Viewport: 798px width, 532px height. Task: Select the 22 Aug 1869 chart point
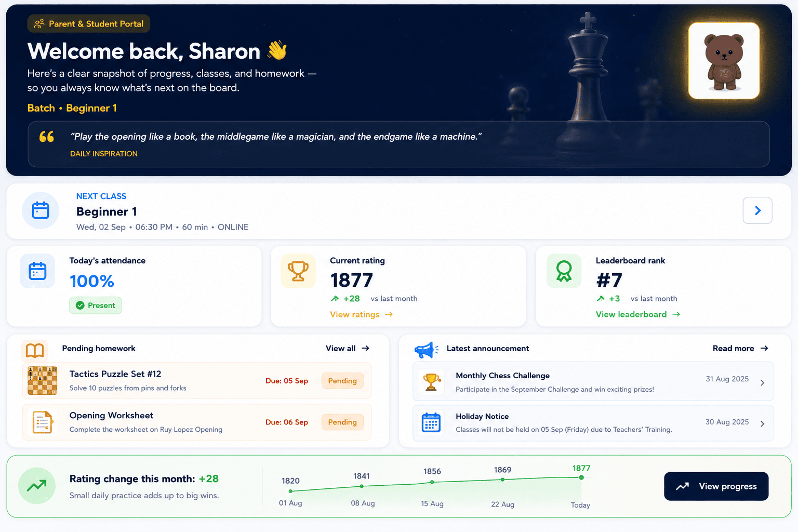[x=502, y=480]
